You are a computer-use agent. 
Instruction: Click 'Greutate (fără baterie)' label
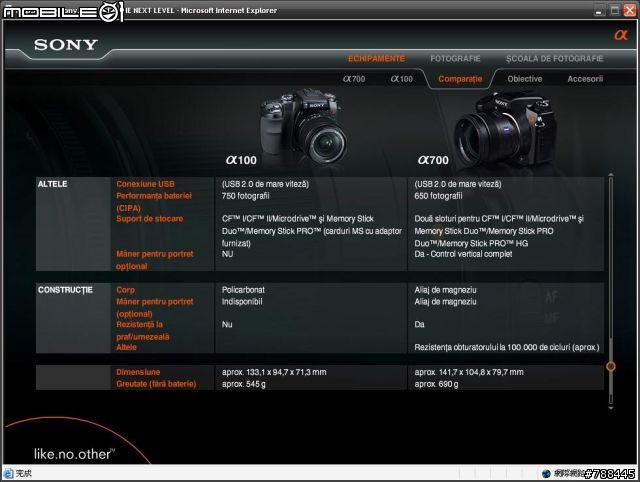(x=156, y=384)
